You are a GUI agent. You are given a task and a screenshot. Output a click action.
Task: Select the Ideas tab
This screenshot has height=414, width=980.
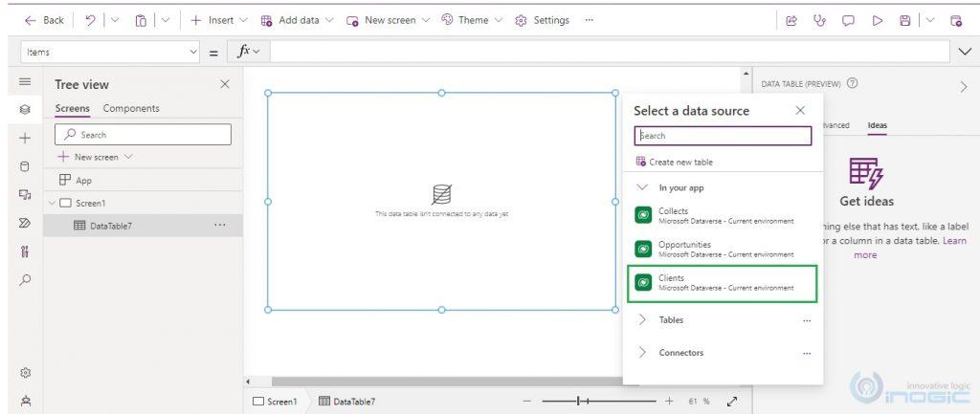[x=877, y=125]
